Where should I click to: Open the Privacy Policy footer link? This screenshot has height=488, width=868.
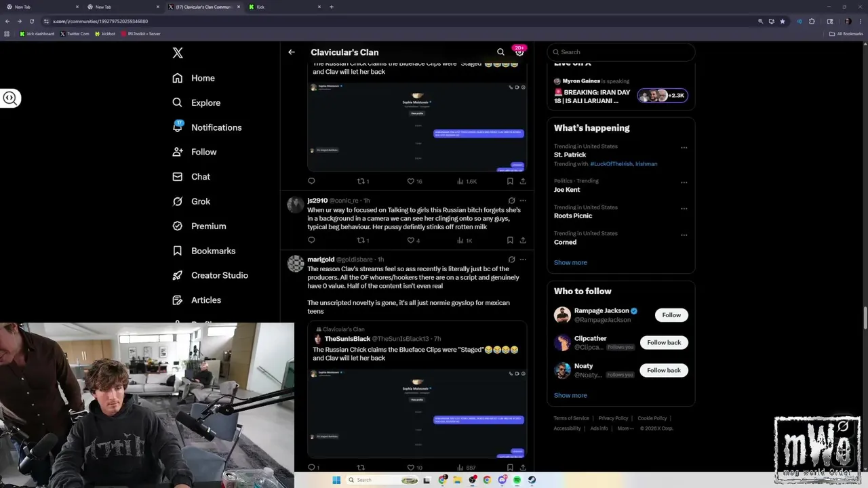[x=613, y=418]
